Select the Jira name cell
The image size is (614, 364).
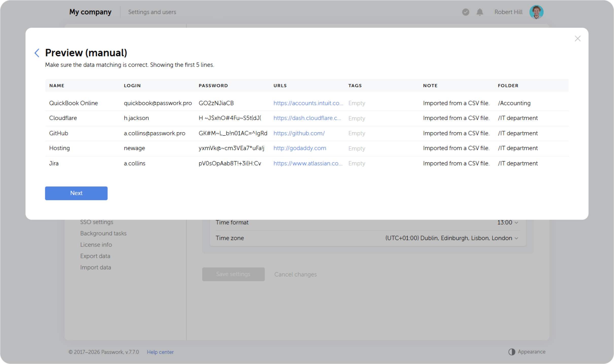[54, 163]
